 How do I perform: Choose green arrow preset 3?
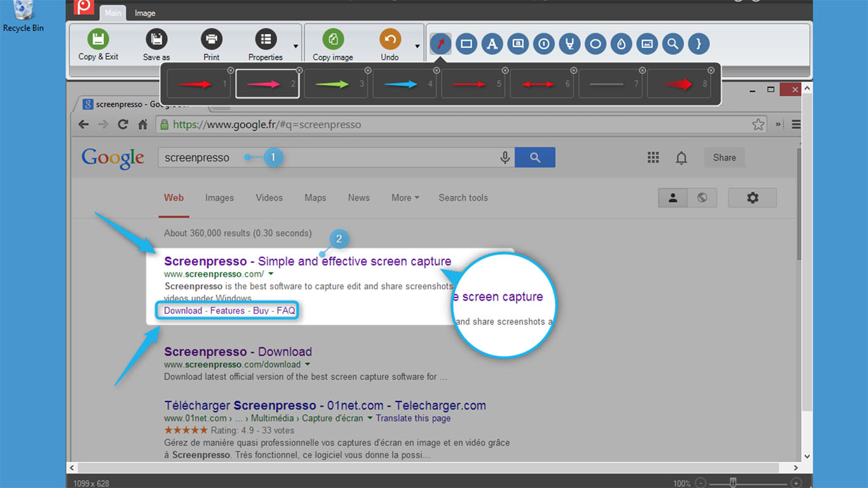(336, 83)
